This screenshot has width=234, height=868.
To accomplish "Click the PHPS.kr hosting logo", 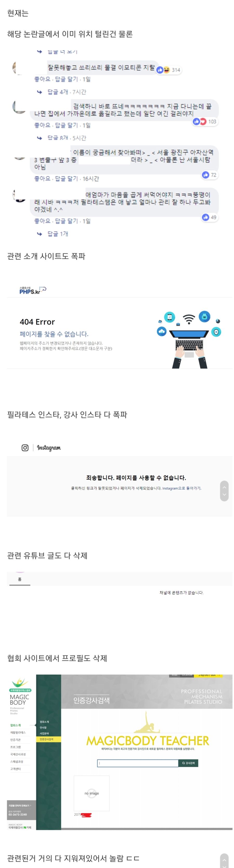I will pos(33,290).
